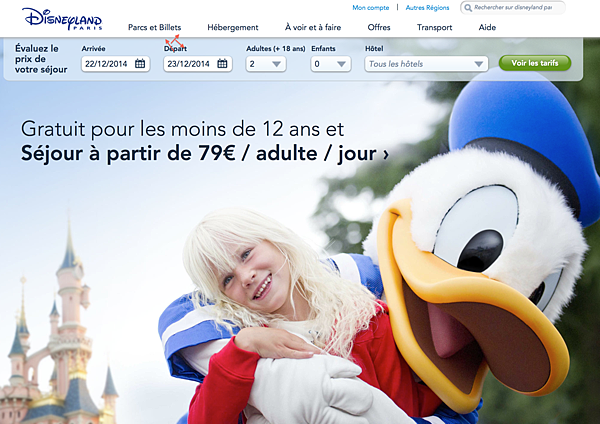This screenshot has width=600, height=424.
Task: Expand the Adultes (+ 18 ans) dropdown
Action: pyautogui.click(x=266, y=64)
